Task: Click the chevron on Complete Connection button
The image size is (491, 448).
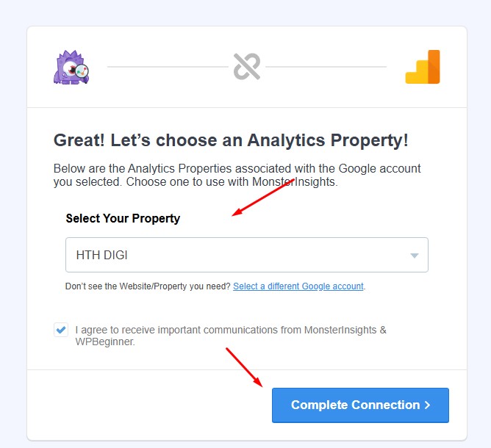Action: 427,405
